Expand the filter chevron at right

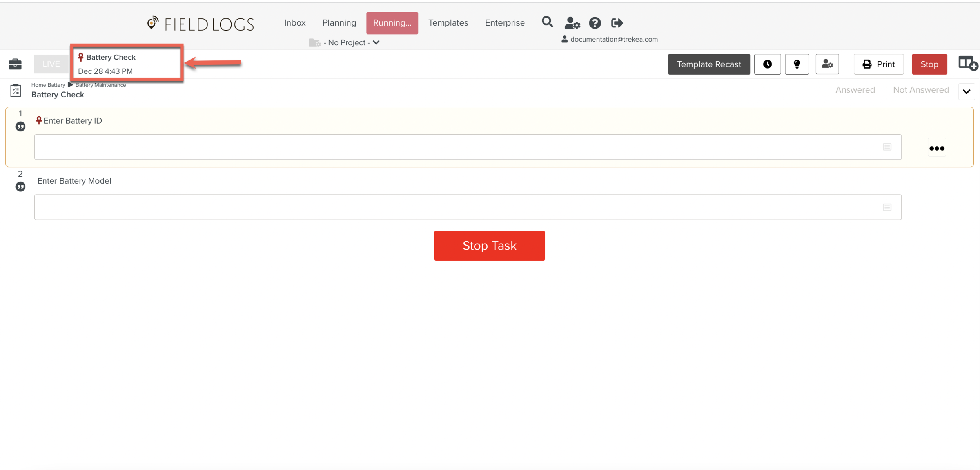point(966,92)
